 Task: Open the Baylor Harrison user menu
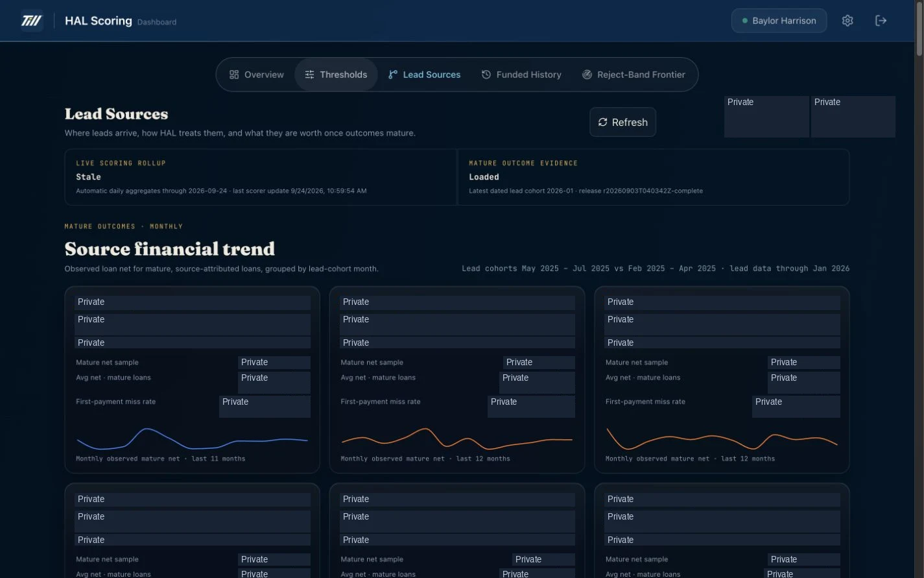779,21
